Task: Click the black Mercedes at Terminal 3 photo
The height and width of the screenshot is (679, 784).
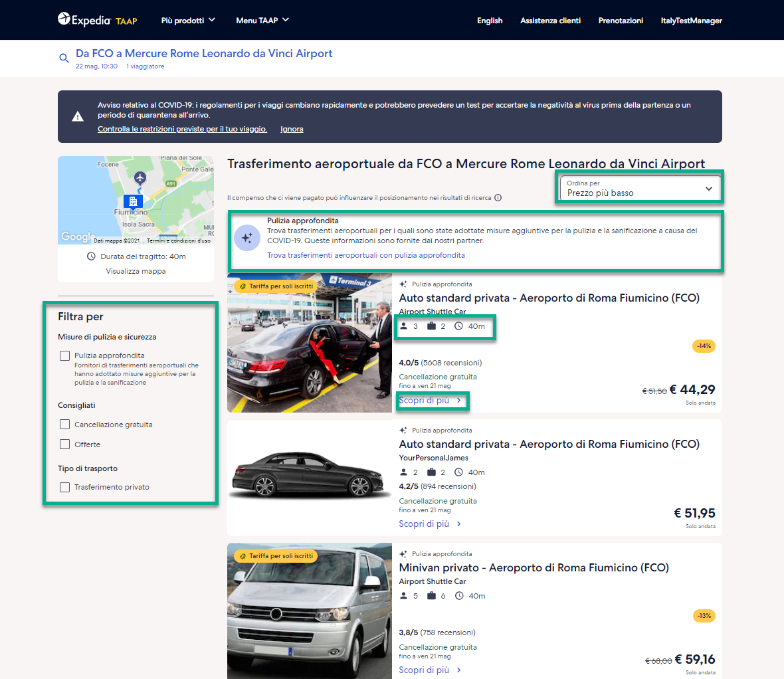Action: tap(310, 343)
